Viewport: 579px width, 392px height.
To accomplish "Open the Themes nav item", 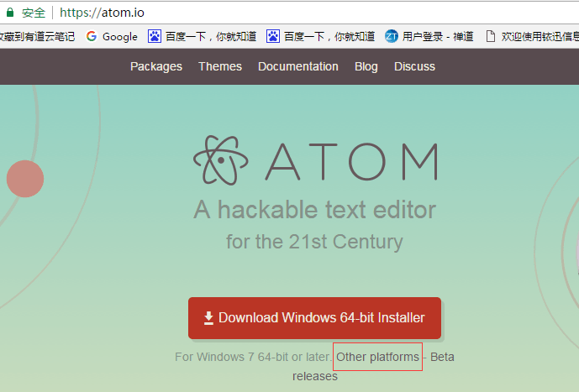I will [x=220, y=66].
